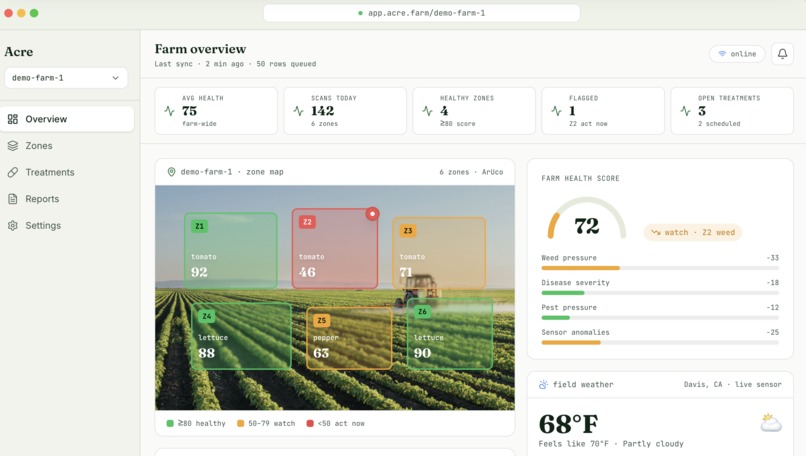
Task: Click the Overview grid icon in sidebar
Action: [x=13, y=119]
